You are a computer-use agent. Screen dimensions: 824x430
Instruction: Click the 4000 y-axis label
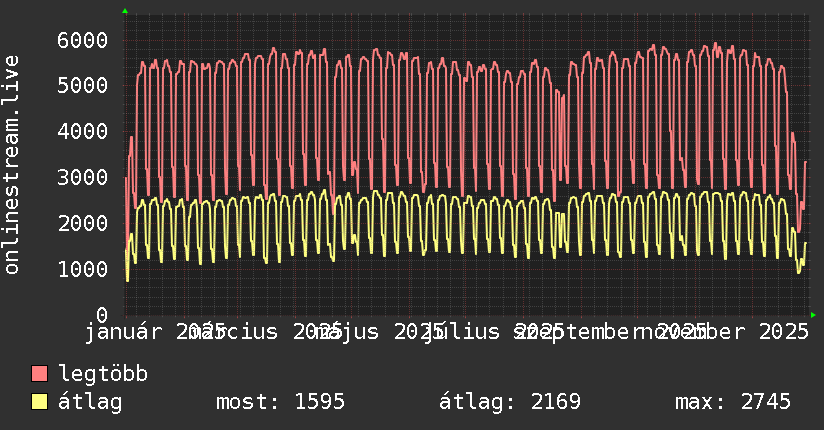pyautogui.click(x=83, y=131)
